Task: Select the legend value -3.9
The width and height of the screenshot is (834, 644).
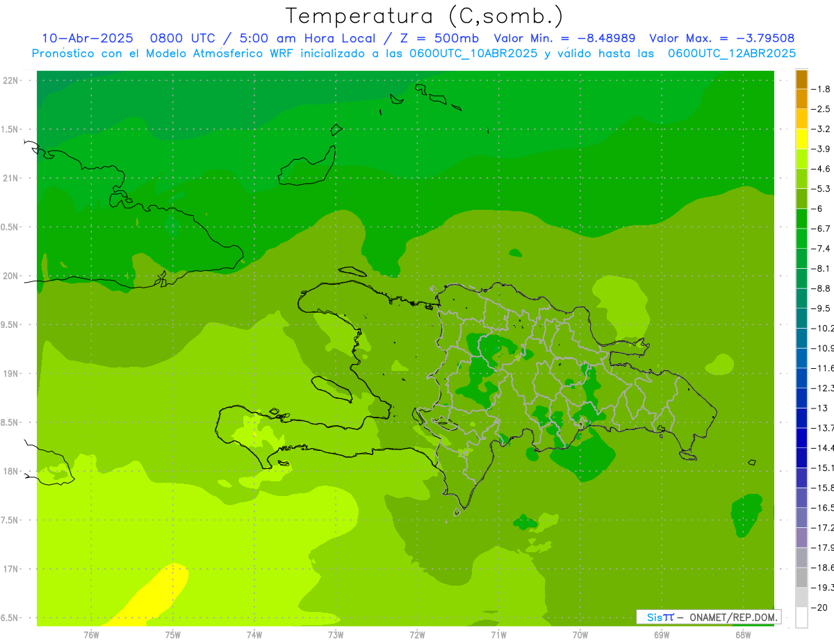Action: (821, 149)
